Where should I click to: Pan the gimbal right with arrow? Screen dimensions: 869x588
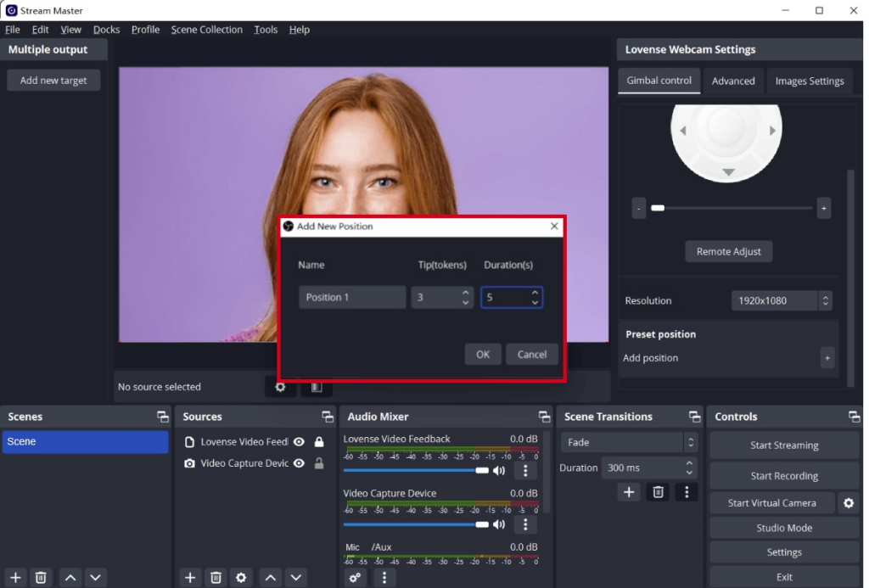pos(772,131)
